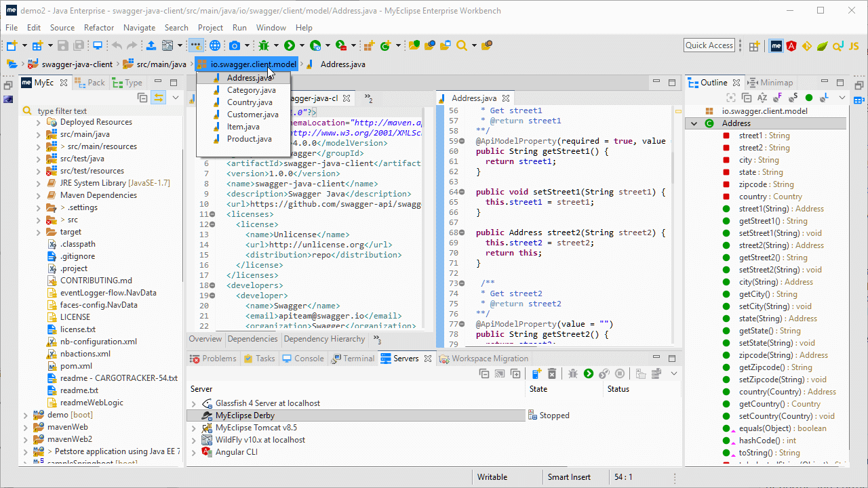Viewport: 868px width, 488px height.
Task: Click the new server icon in Servers view
Action: (x=536, y=373)
